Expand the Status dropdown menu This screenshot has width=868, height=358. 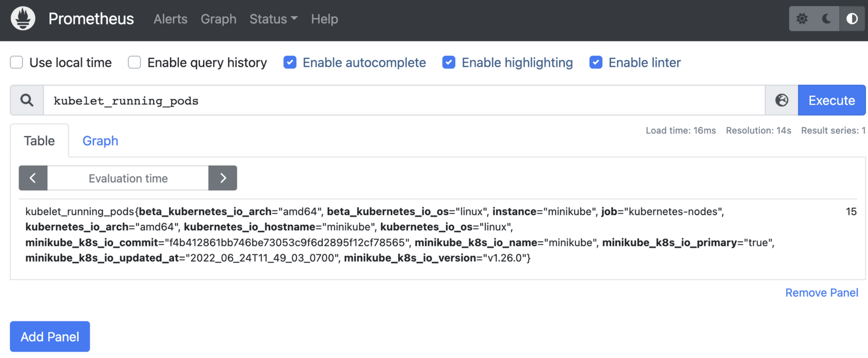point(274,19)
